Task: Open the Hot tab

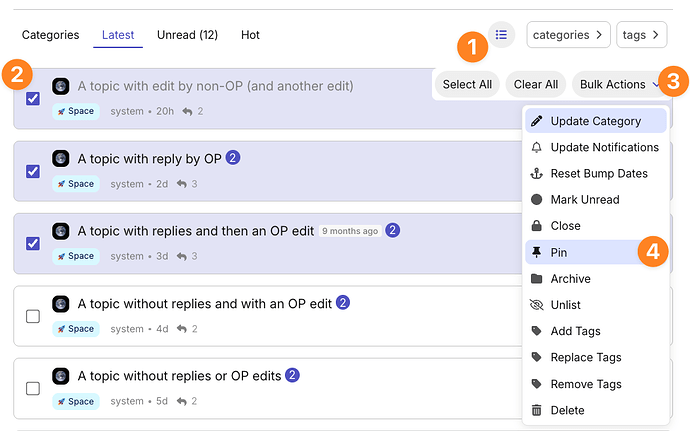Action: coord(250,35)
